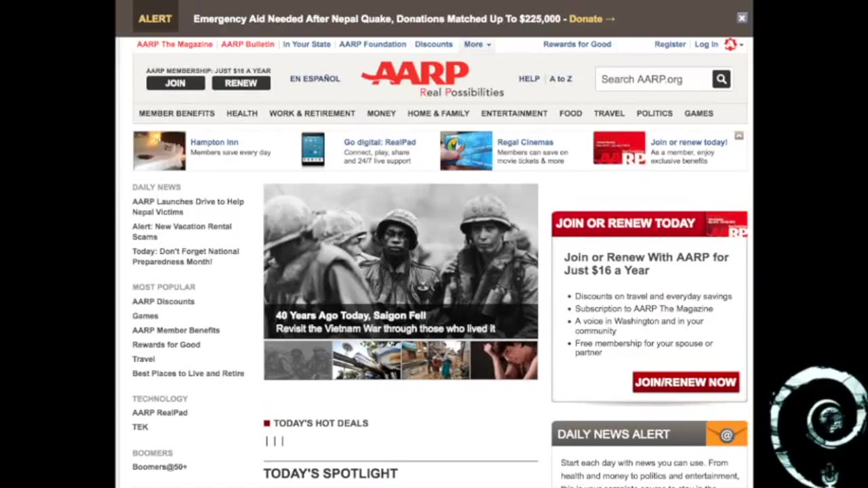This screenshot has height=488, width=868.
Task: Open the Help link
Action: (x=529, y=79)
